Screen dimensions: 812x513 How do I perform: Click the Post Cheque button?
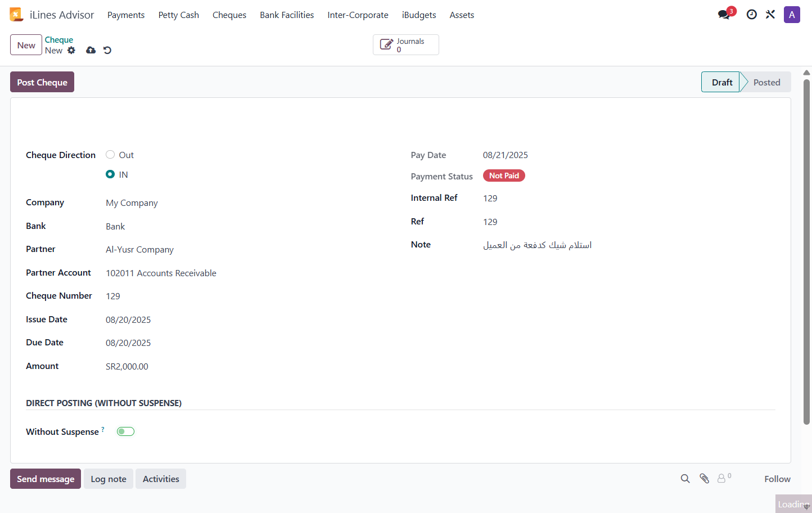coord(42,82)
